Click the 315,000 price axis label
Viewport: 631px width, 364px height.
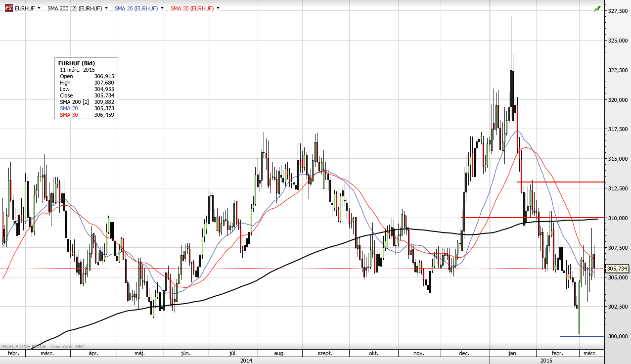pyautogui.click(x=618, y=159)
